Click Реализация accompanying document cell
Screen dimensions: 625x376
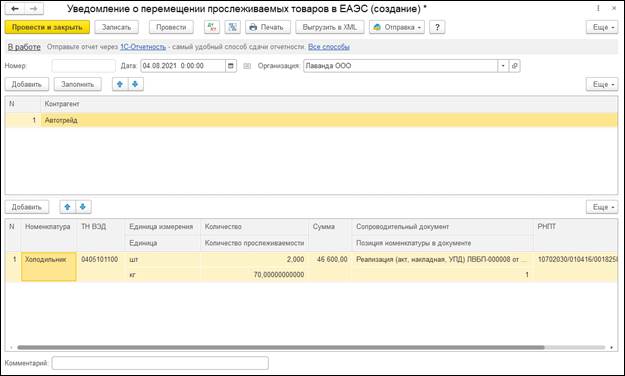click(442, 260)
